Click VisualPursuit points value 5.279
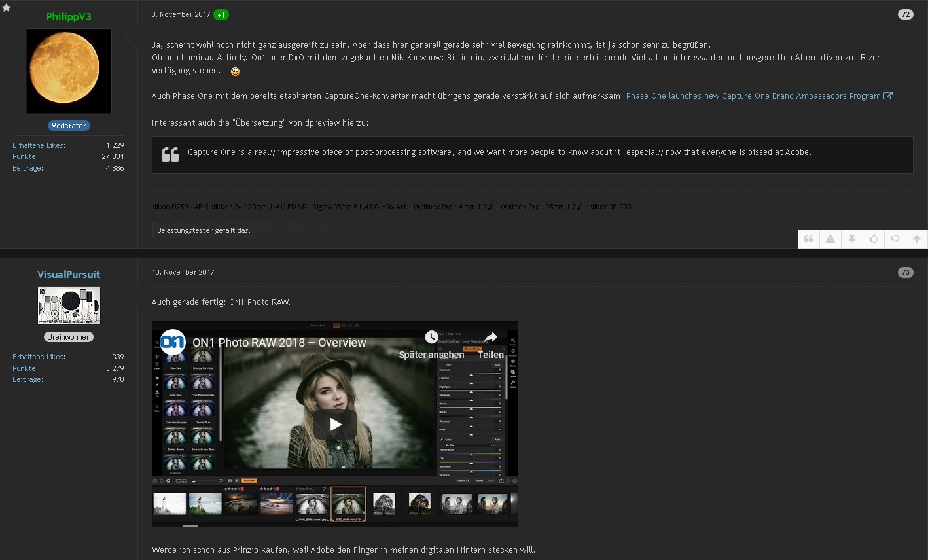Screen dimensions: 928x560 point(115,368)
